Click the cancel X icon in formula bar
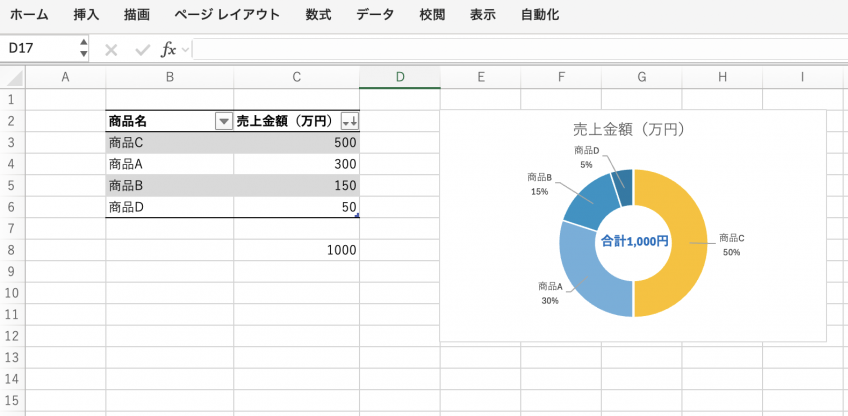 [111, 49]
